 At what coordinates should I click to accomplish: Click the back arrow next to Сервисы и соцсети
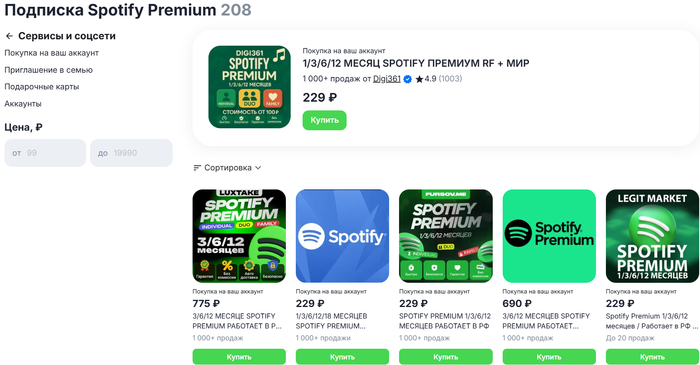click(9, 36)
